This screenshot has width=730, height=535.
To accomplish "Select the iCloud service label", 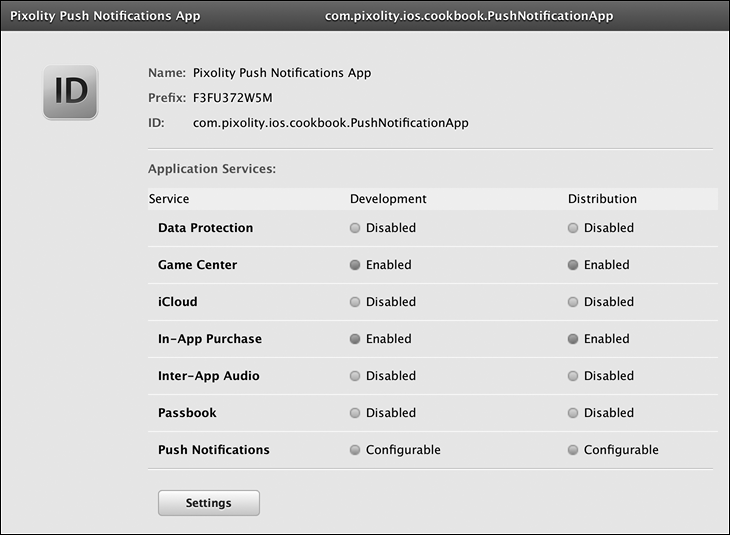I will click(178, 302).
